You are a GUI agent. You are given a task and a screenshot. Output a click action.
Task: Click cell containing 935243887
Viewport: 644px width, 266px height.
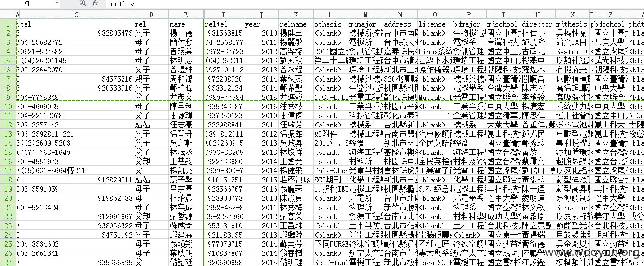pos(224,106)
